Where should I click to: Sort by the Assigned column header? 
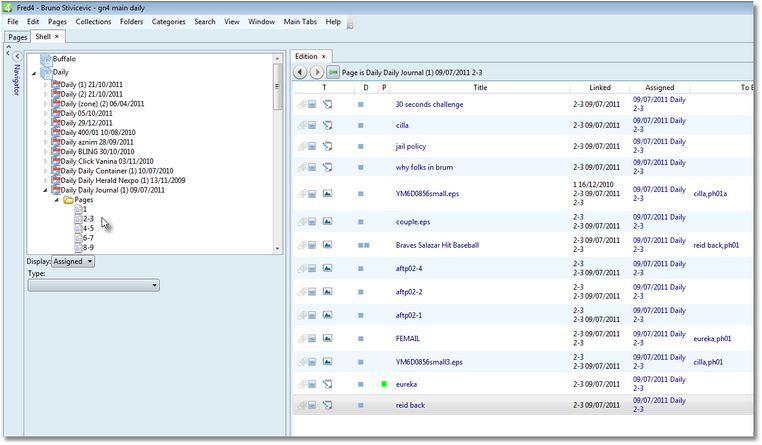[x=659, y=87]
